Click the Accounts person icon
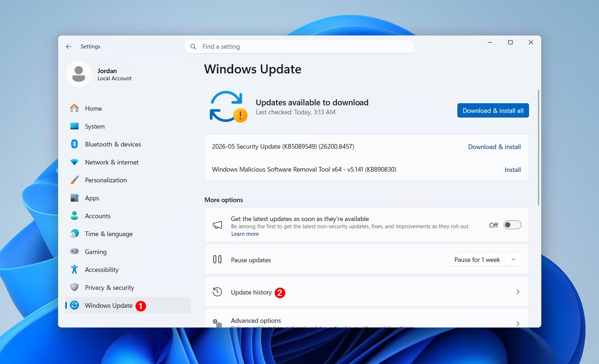This screenshot has width=599, height=364. (x=74, y=216)
